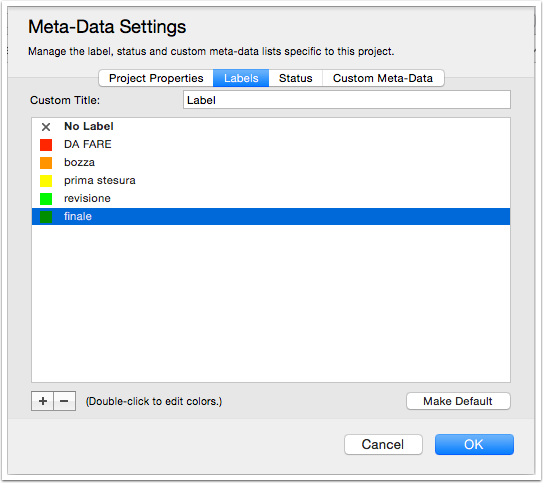Image resolution: width=543 pixels, height=483 pixels.
Task: Switch to the Project Properties tab
Action: pyautogui.click(x=156, y=78)
